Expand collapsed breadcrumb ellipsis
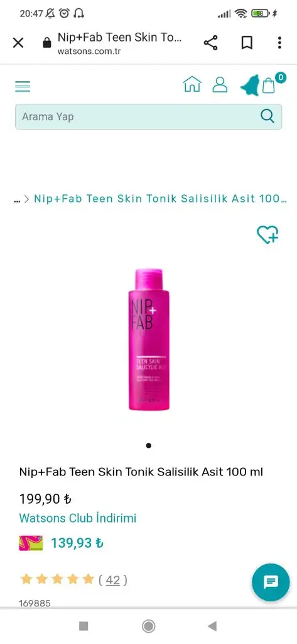297x644 pixels. tap(17, 199)
